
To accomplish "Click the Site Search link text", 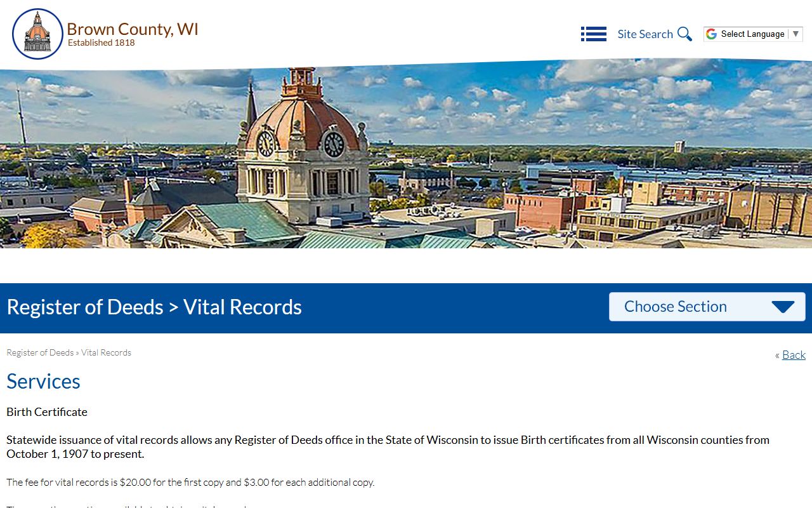I will 645,34.
